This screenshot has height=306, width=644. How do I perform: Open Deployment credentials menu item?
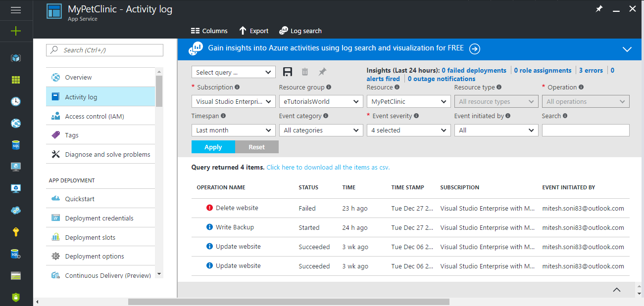[100, 218]
